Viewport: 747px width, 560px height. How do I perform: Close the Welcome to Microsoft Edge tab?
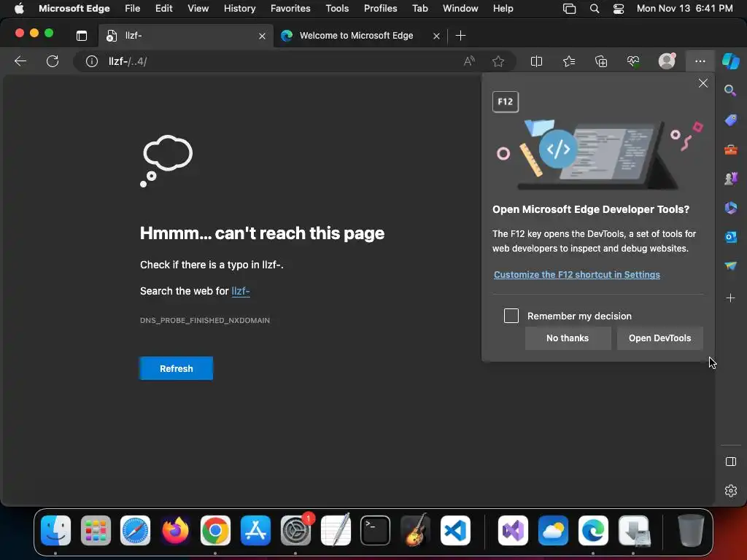point(436,36)
